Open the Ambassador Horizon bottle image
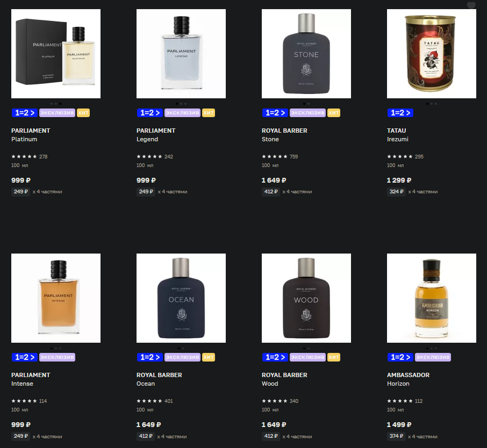Viewport: 487px width, 448px height. [x=432, y=298]
